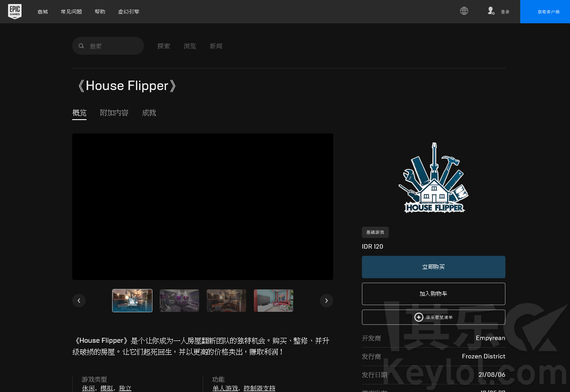The width and height of the screenshot is (570, 392).
Task: Click the 基础游戏 tag
Action: point(375,232)
